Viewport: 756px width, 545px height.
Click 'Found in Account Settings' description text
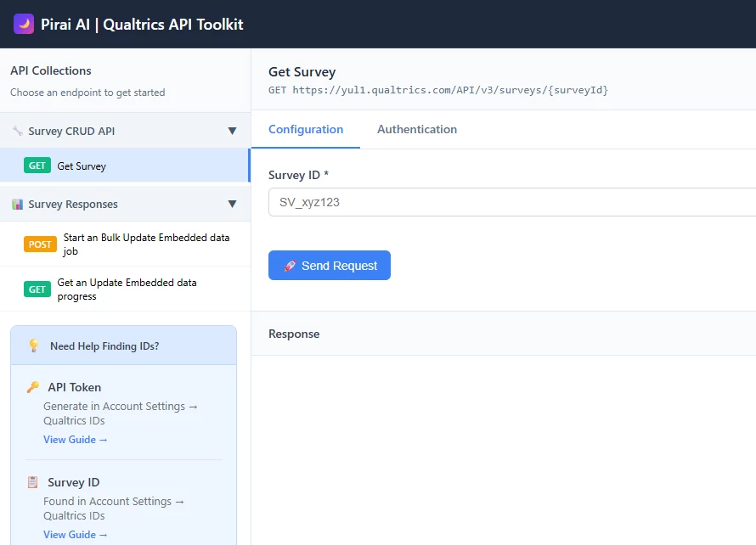click(x=113, y=508)
